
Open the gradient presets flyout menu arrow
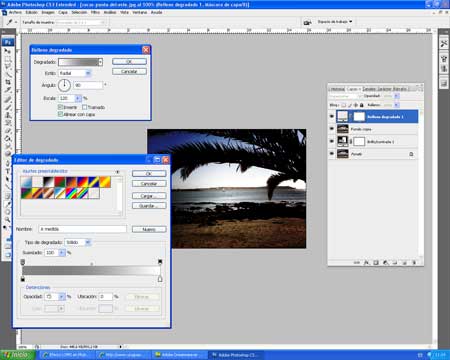point(118,172)
